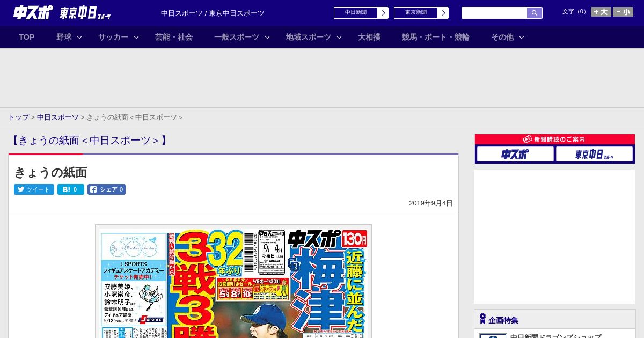Click the search magnifier button
Image resolution: width=644 pixels, height=338 pixels.
point(535,13)
